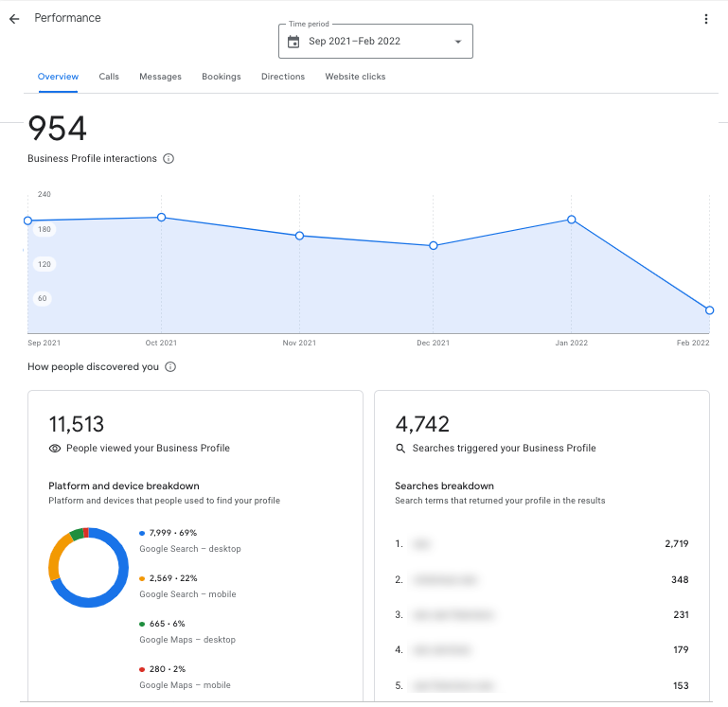Viewport: 728px width, 707px height.
Task: Expand the Time period dropdown arrow
Action: click(x=458, y=42)
